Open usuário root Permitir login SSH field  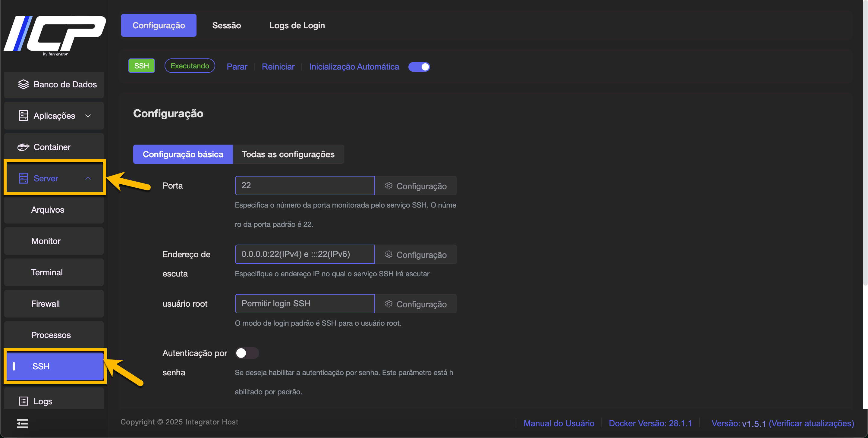[305, 304]
